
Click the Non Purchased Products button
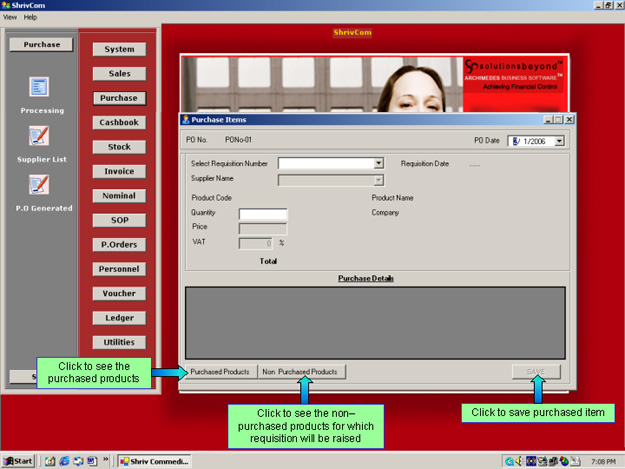(302, 372)
